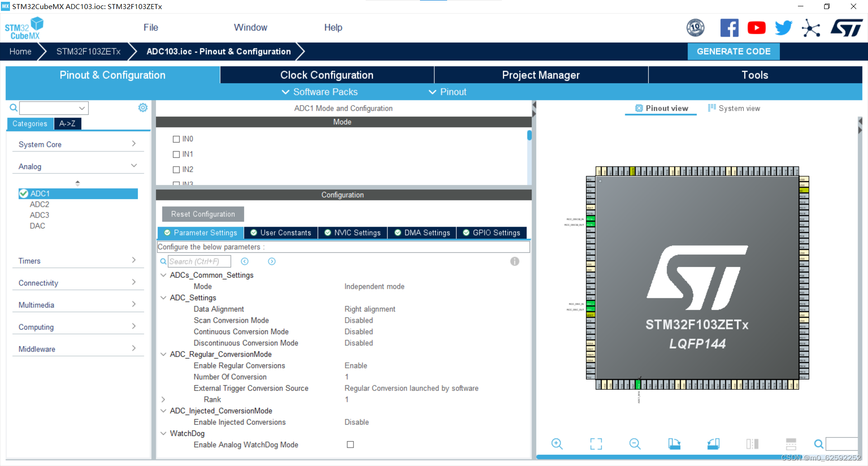Click the 10-year anniversary badge icon
The width and height of the screenshot is (868, 466).
pyautogui.click(x=695, y=28)
